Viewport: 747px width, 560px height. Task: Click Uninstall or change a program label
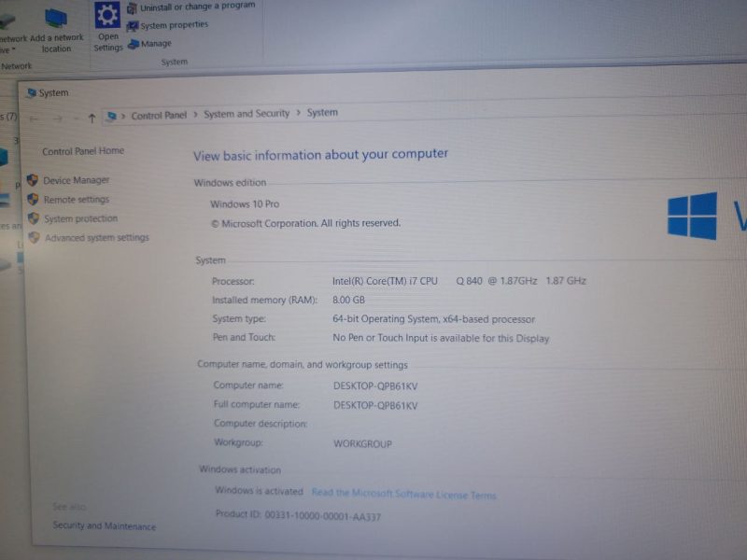(x=198, y=7)
